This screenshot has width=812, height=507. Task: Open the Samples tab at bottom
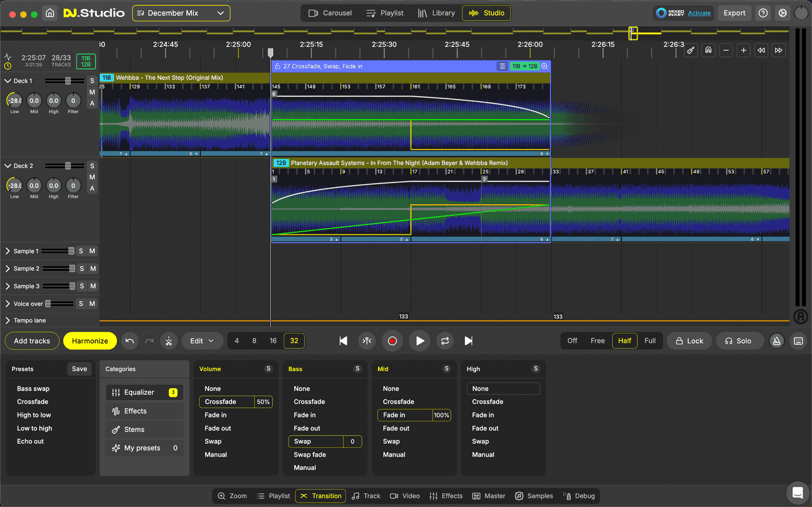coord(534,496)
